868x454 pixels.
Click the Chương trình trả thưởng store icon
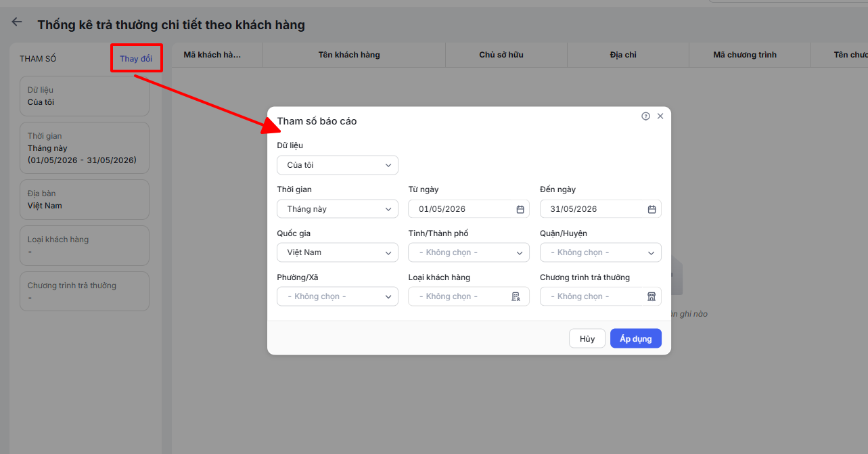pos(652,296)
